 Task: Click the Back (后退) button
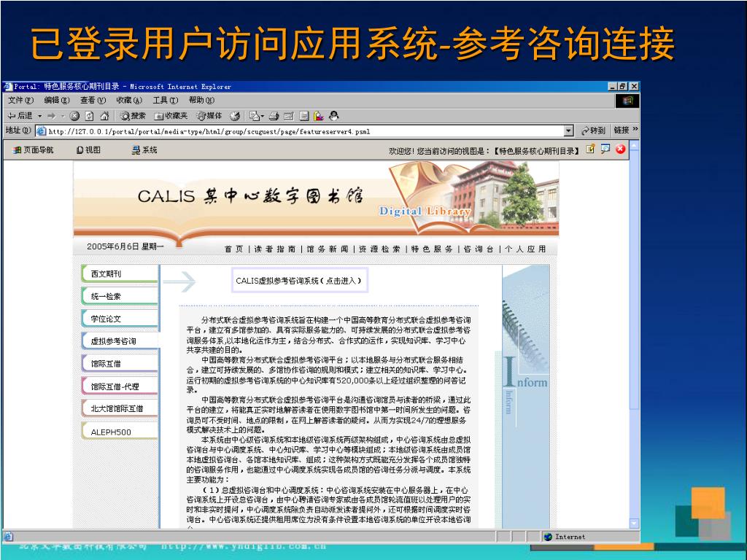click(x=20, y=116)
